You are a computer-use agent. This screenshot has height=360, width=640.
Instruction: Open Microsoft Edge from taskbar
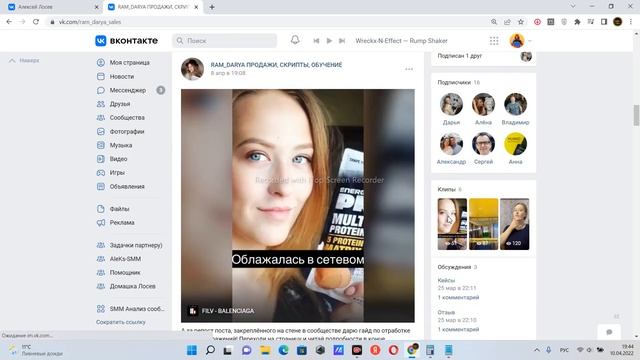coord(283,350)
